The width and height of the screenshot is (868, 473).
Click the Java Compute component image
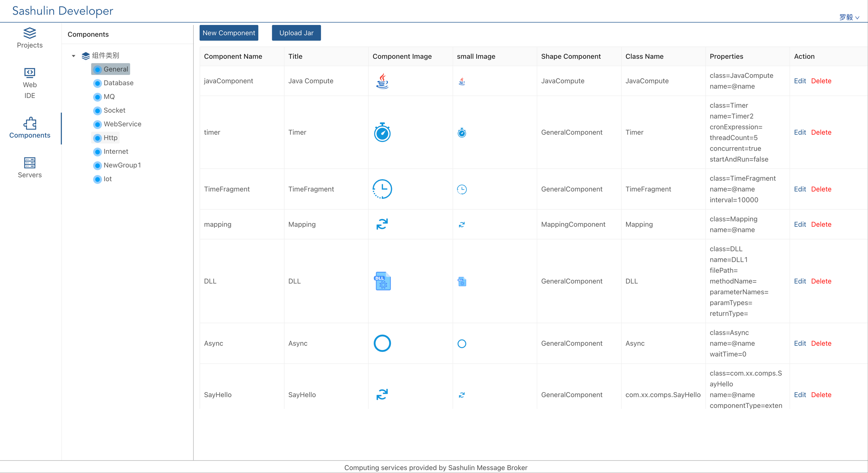382,81
